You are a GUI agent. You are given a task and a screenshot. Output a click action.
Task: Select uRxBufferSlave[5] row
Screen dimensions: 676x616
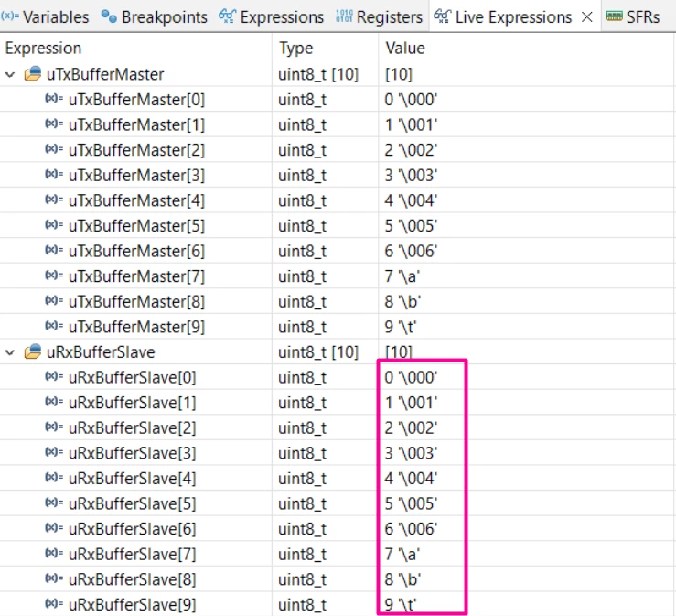(338, 503)
